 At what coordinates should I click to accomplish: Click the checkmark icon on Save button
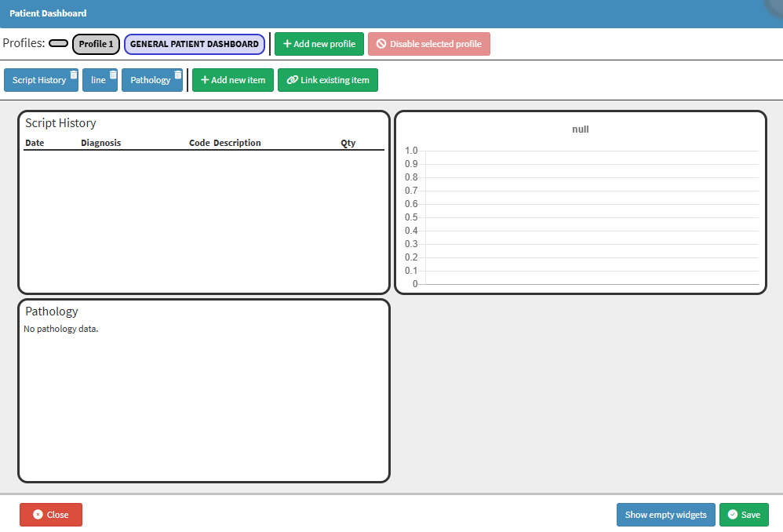(733, 515)
